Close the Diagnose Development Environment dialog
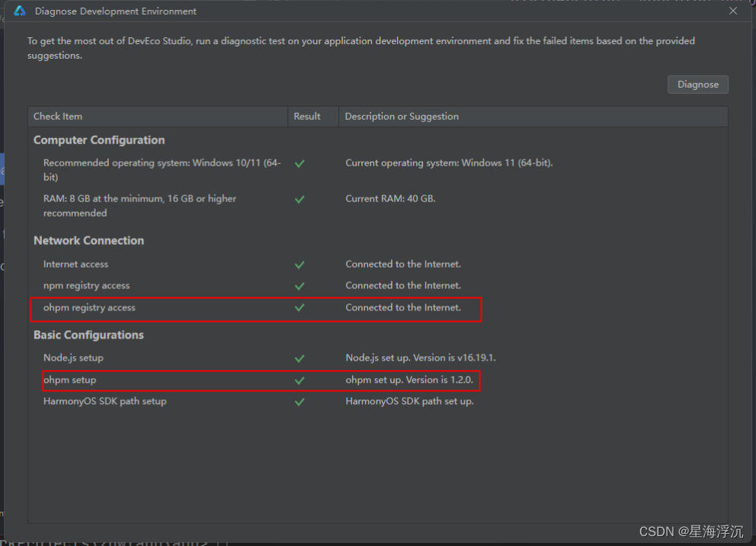 click(732, 11)
